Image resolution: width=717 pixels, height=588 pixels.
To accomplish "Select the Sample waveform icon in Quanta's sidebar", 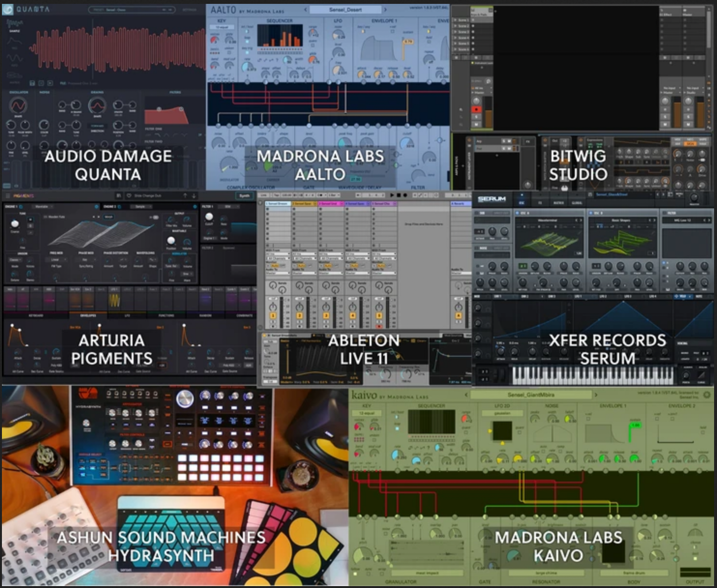I will [x=15, y=23].
